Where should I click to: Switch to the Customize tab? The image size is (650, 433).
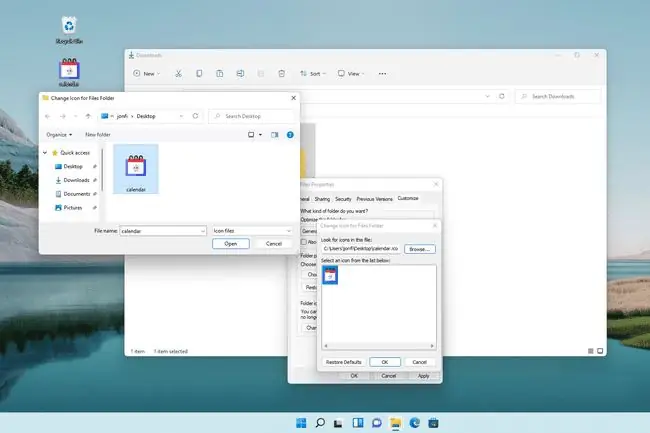click(408, 198)
